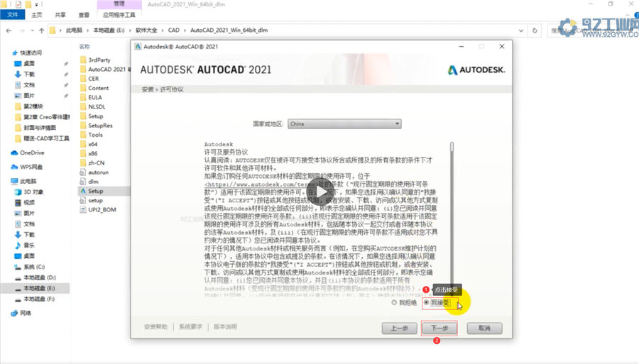639x364 pixels.
Task: Go back with Explorer back arrow
Action: point(9,31)
